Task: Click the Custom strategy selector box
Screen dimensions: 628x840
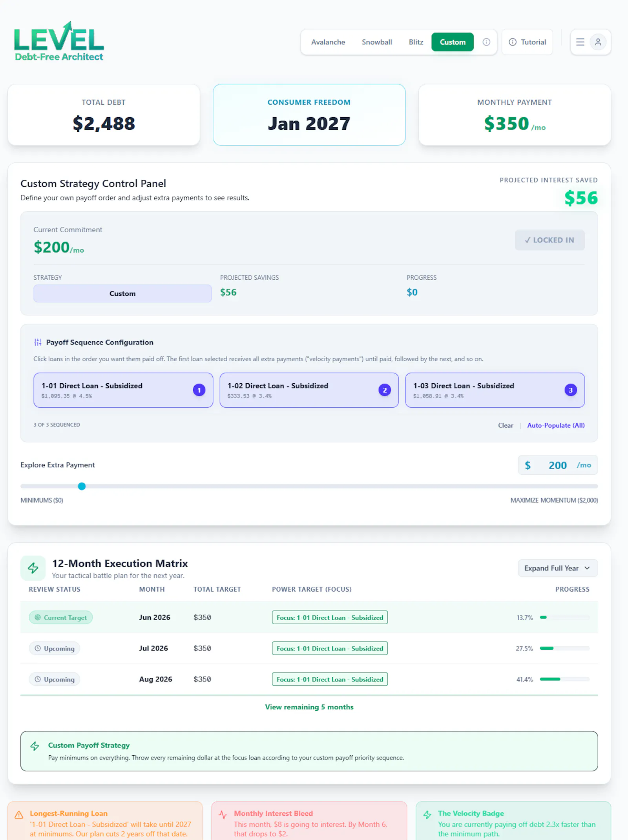Action: (x=122, y=293)
